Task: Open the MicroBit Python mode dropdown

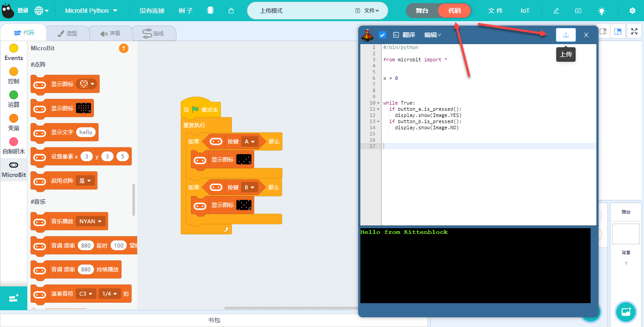Action: click(x=91, y=11)
